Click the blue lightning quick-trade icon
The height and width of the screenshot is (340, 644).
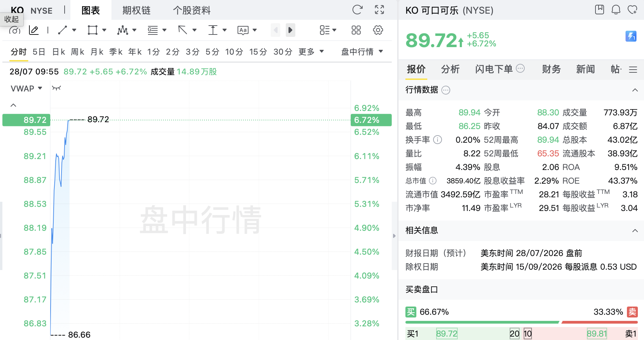(631, 36)
